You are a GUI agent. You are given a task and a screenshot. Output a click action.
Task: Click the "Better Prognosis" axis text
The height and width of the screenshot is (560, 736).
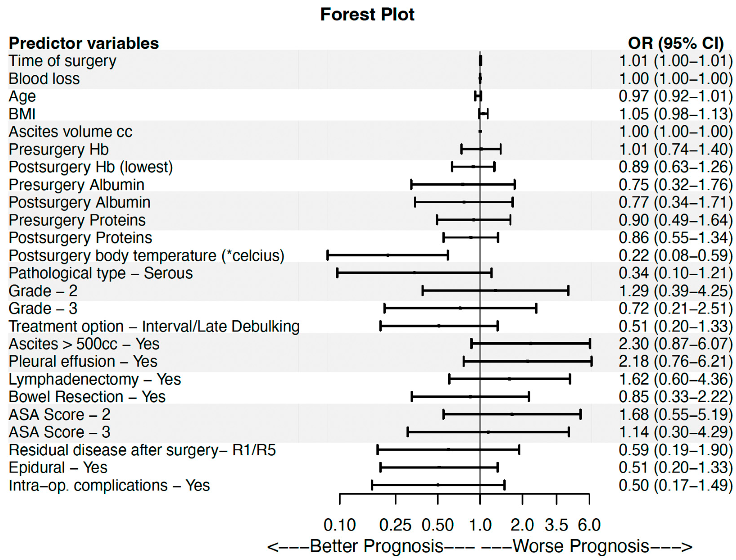coord(376,546)
